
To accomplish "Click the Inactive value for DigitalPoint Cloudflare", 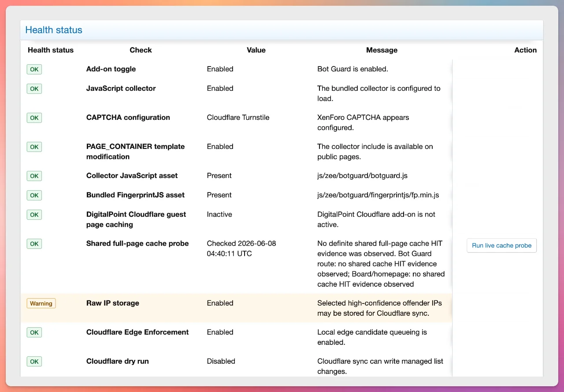I will [x=219, y=214].
